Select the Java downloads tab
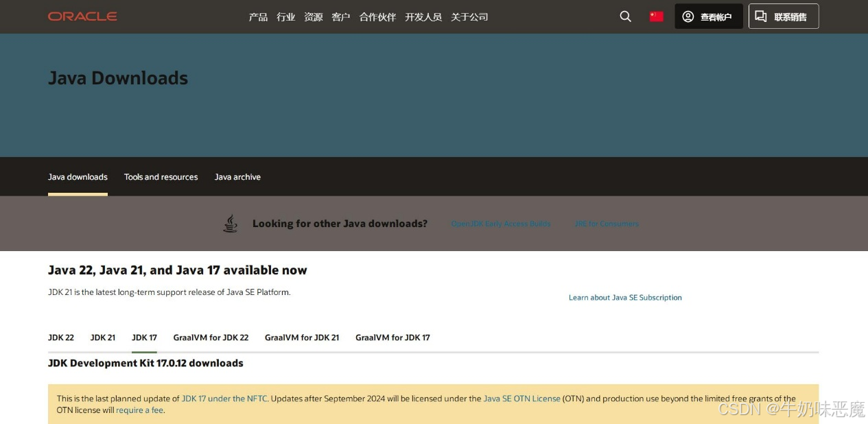Image resolution: width=868 pixels, height=424 pixels. tap(78, 177)
